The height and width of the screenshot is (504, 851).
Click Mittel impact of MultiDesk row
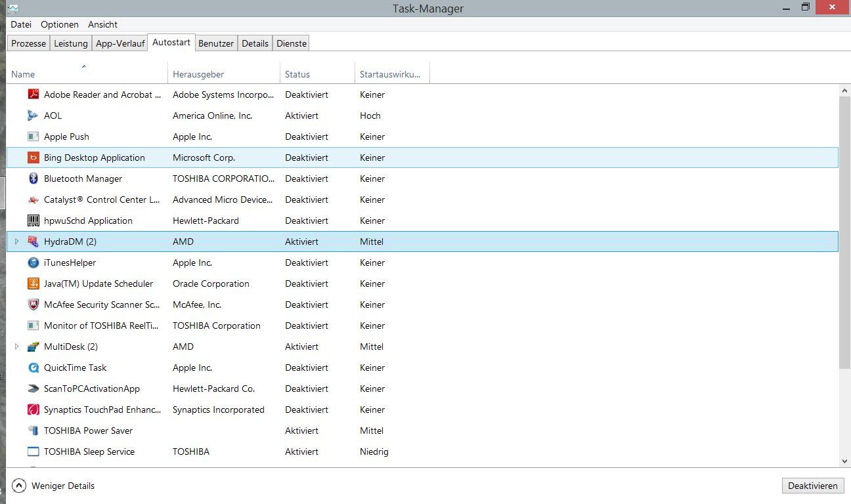[372, 346]
